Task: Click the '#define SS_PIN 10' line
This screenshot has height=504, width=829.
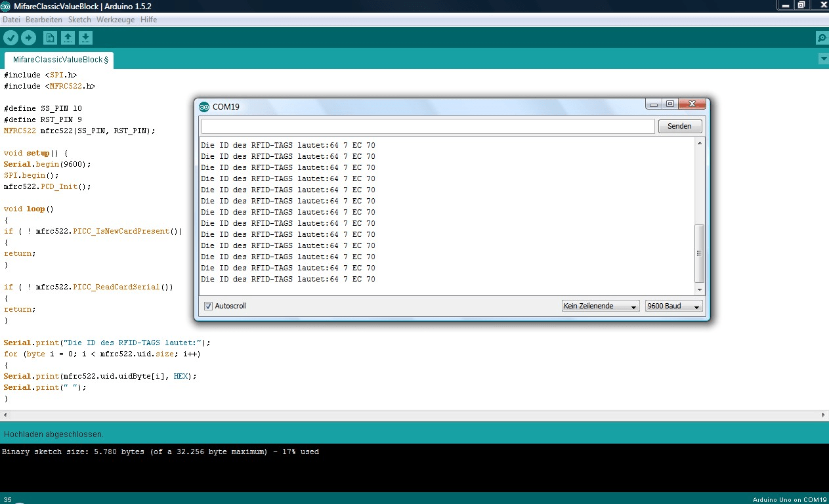Action: pos(43,108)
